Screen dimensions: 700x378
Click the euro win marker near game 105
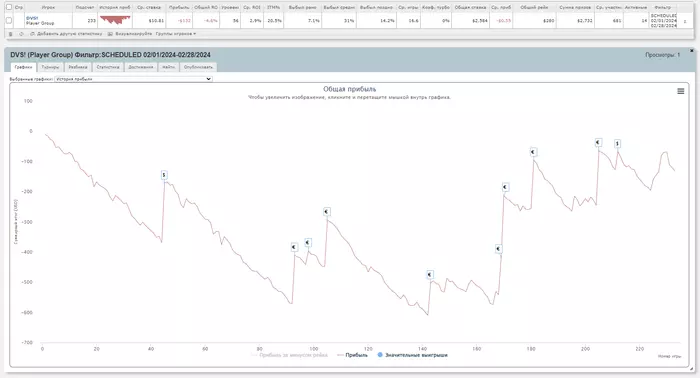pos(327,212)
